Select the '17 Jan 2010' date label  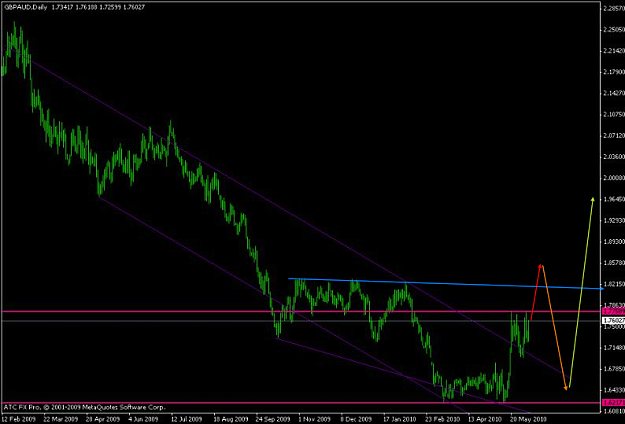point(400,420)
